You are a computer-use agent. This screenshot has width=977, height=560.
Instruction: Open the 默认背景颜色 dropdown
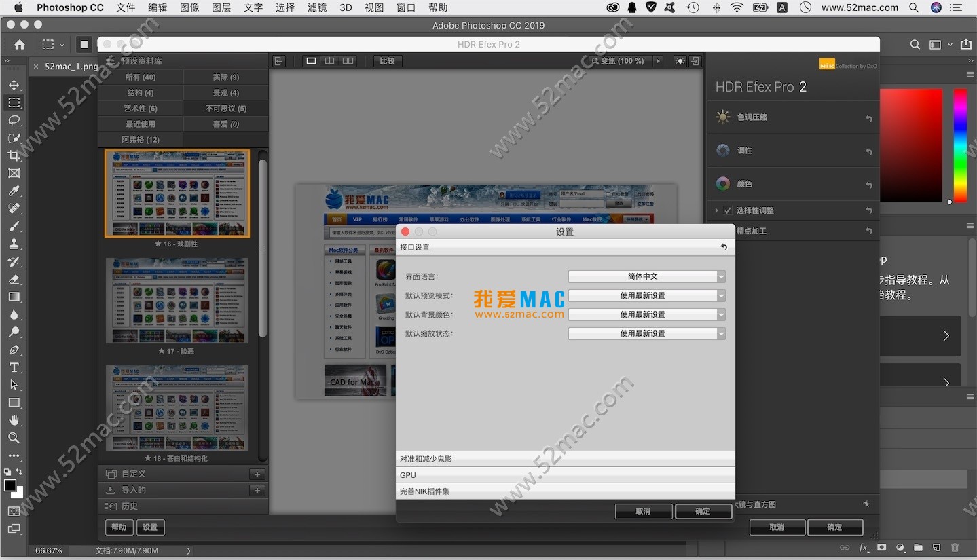tap(646, 314)
